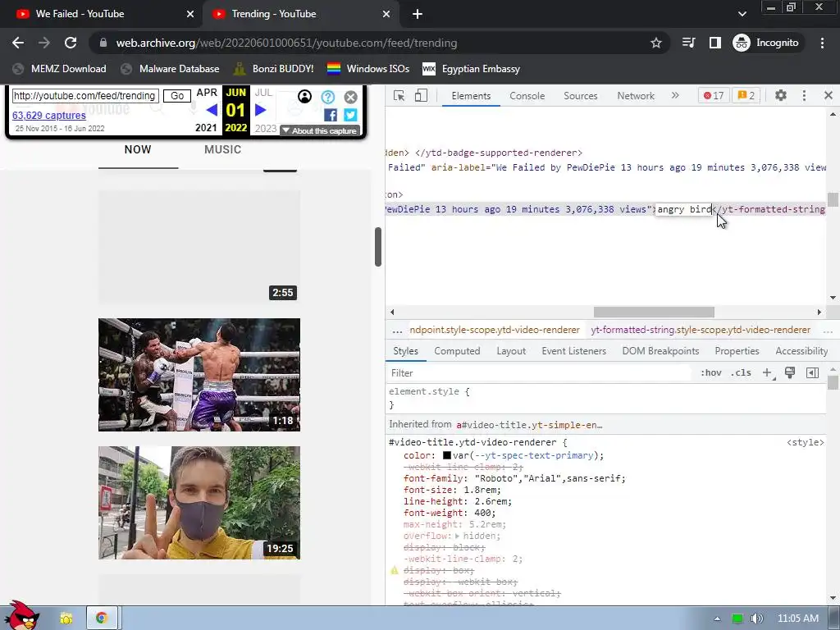840x630 pixels.
Task: Toggle the :hov element state button
Action: [x=711, y=373]
